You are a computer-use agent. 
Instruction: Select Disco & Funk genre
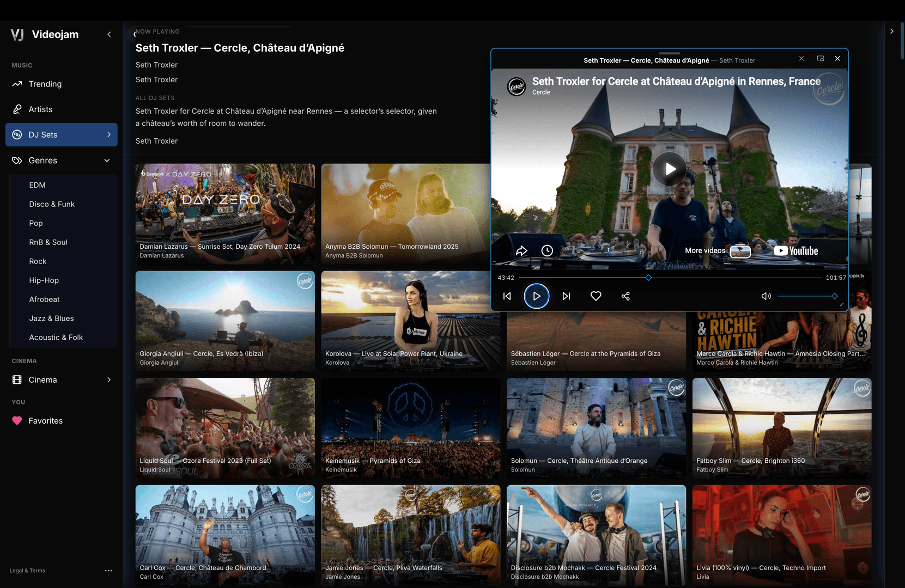click(52, 204)
